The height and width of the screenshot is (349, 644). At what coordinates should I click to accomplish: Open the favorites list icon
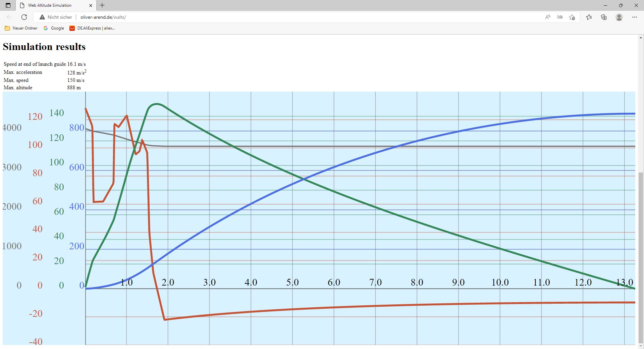point(589,17)
